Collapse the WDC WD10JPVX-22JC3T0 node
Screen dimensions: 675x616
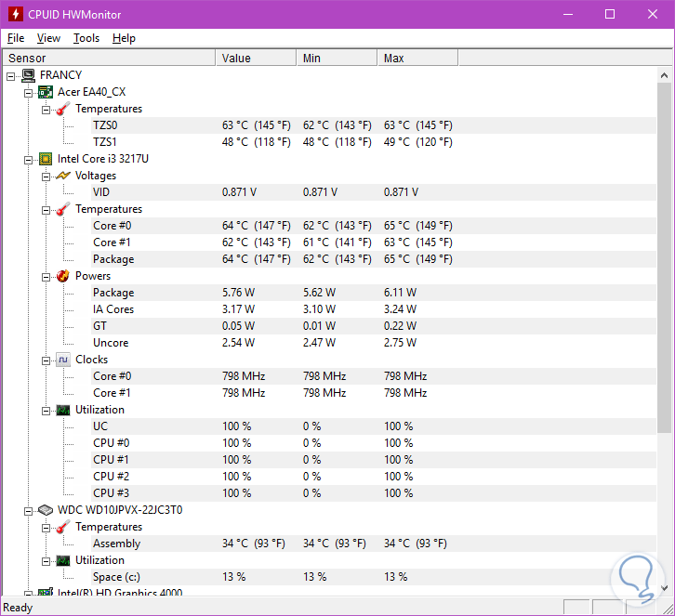tap(29, 511)
